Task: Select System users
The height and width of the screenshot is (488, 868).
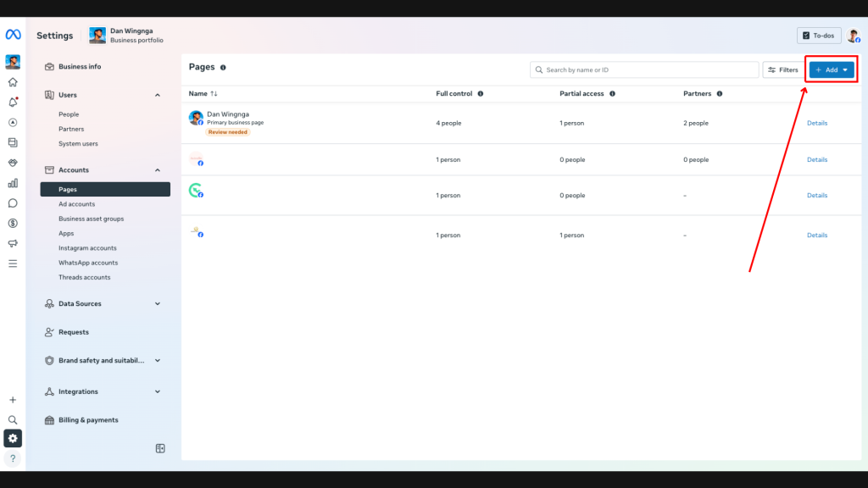Action: click(78, 144)
